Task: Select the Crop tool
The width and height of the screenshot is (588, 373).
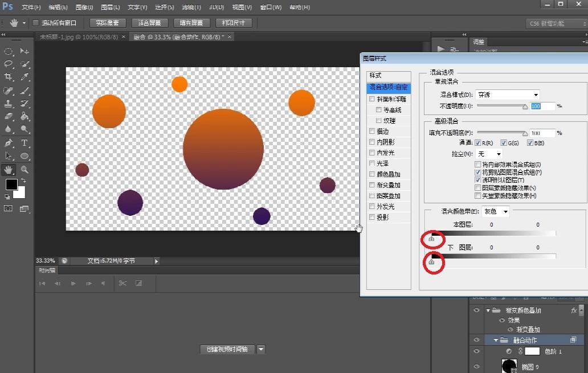Action: pyautogui.click(x=9, y=77)
